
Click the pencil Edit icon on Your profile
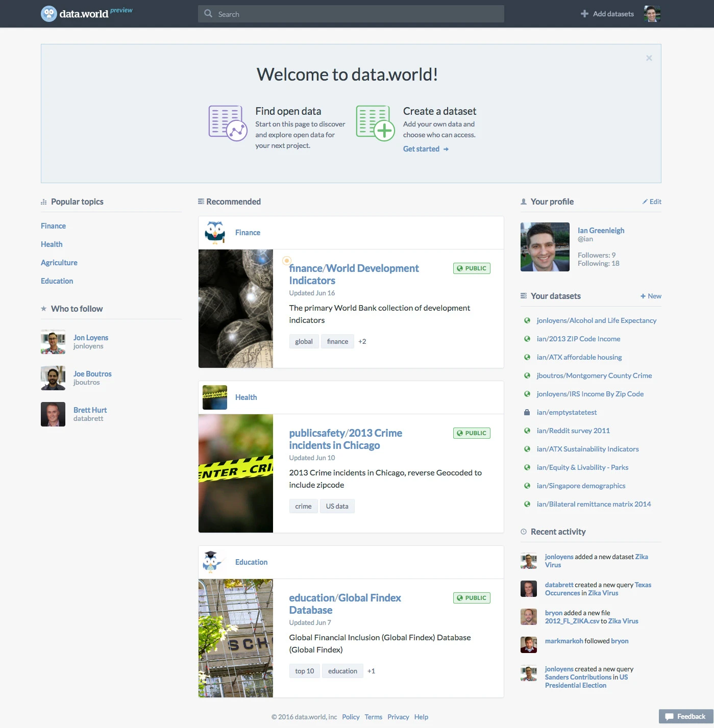645,202
